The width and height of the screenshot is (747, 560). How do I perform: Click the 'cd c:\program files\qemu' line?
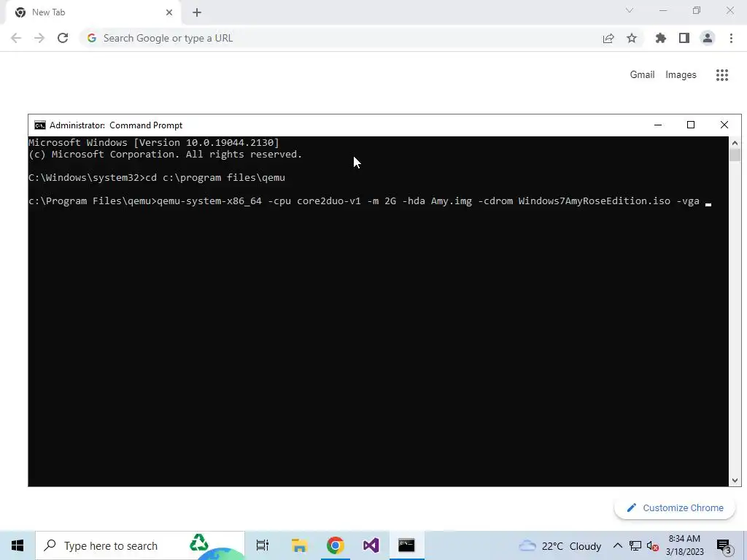(215, 178)
